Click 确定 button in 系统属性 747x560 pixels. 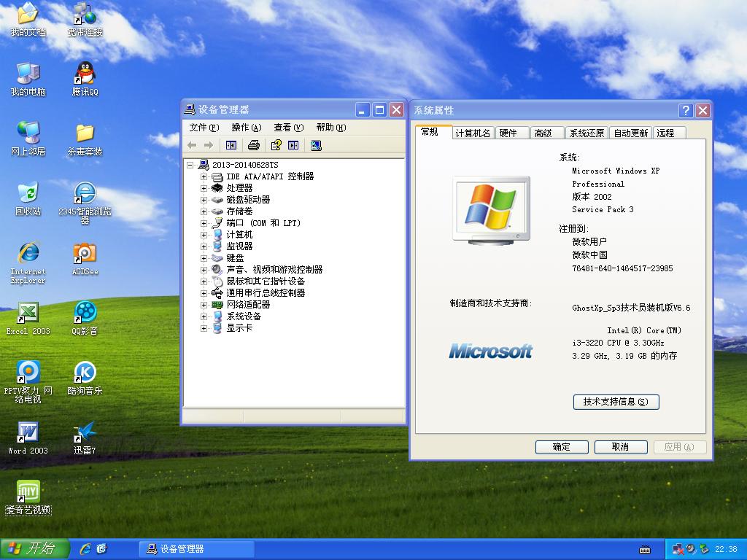(x=562, y=447)
